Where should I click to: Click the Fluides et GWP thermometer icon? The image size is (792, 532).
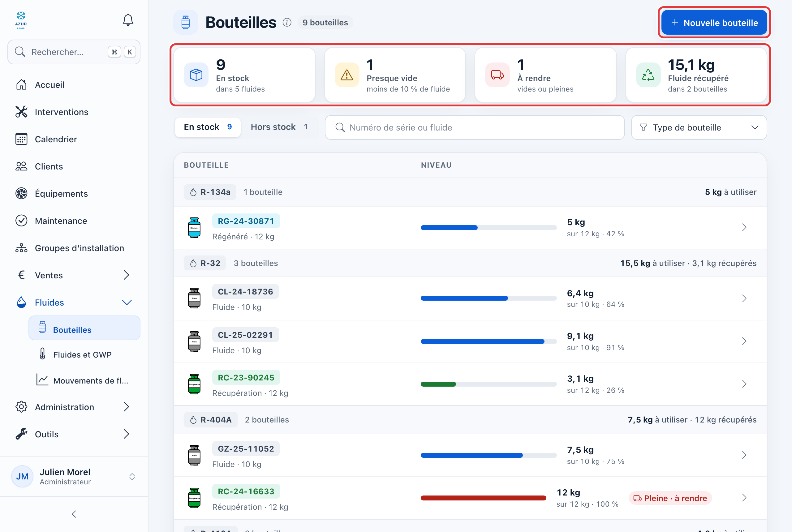click(42, 354)
